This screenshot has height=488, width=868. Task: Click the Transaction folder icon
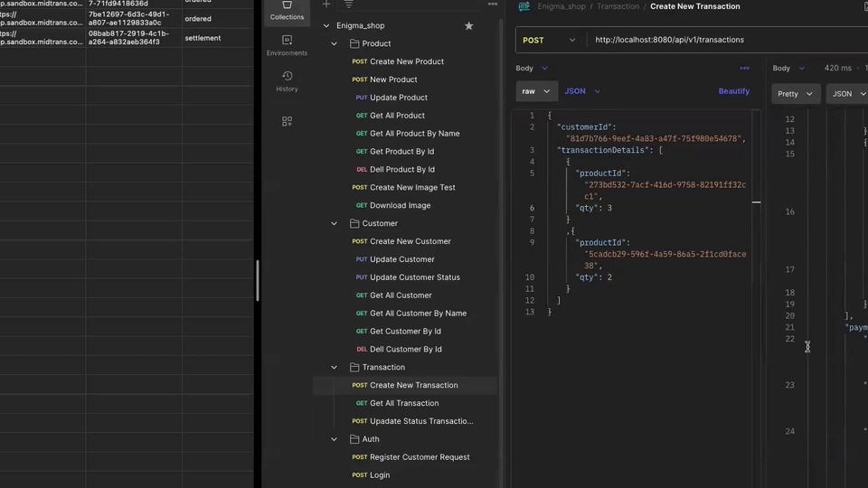pos(354,367)
